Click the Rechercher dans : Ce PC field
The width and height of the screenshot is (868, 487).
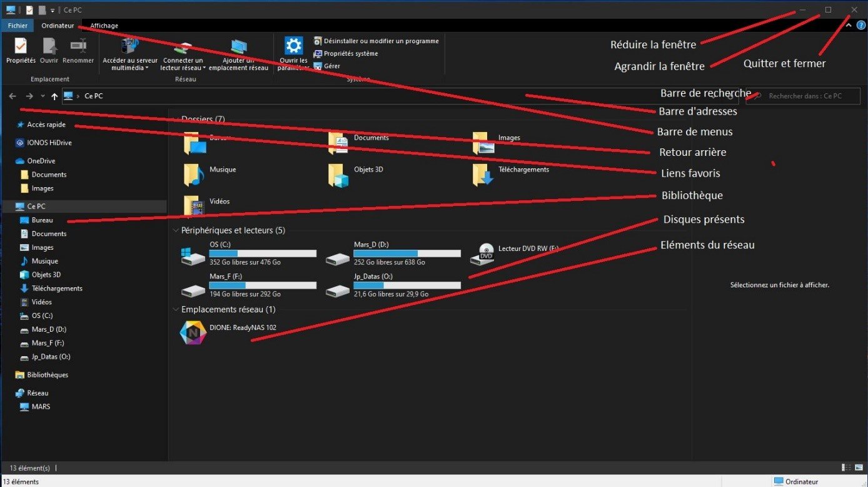click(803, 96)
